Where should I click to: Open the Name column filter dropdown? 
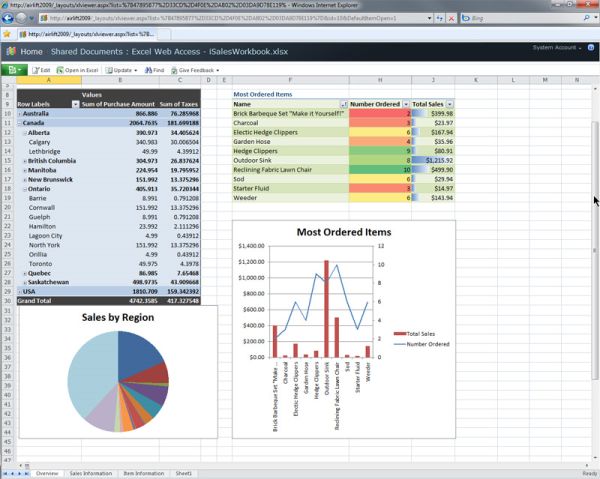[344, 104]
